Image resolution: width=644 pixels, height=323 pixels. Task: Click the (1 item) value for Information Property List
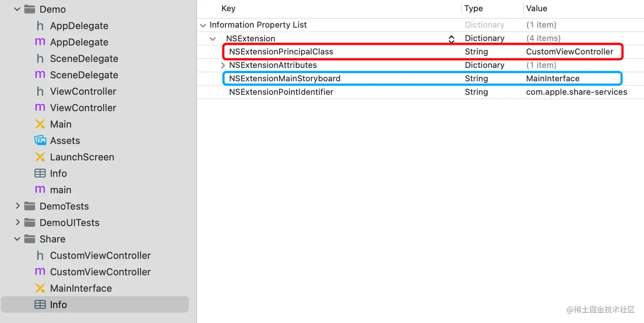(541, 25)
